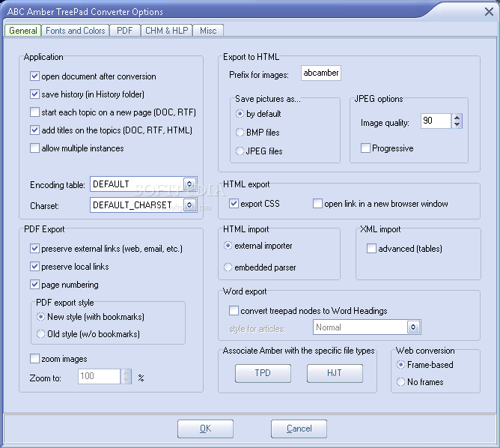
Task: Switch to the General tab
Action: click(22, 31)
